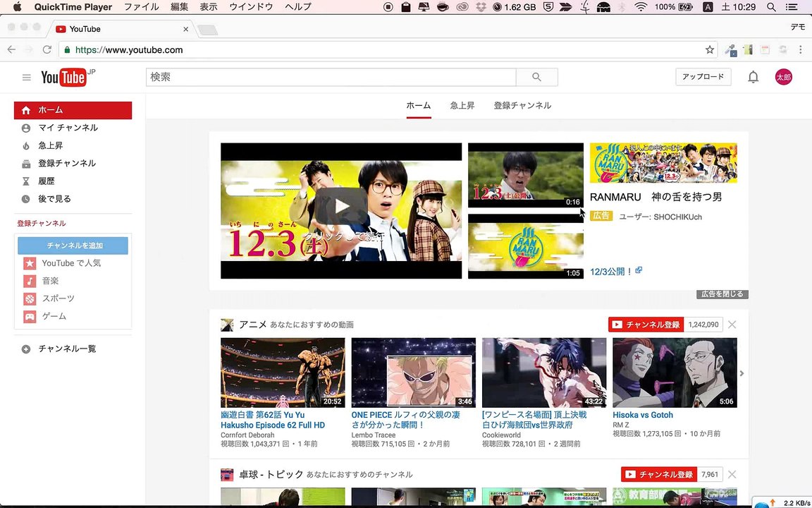Open the 幽遊白書 第62話 video thumbnail

(283, 373)
